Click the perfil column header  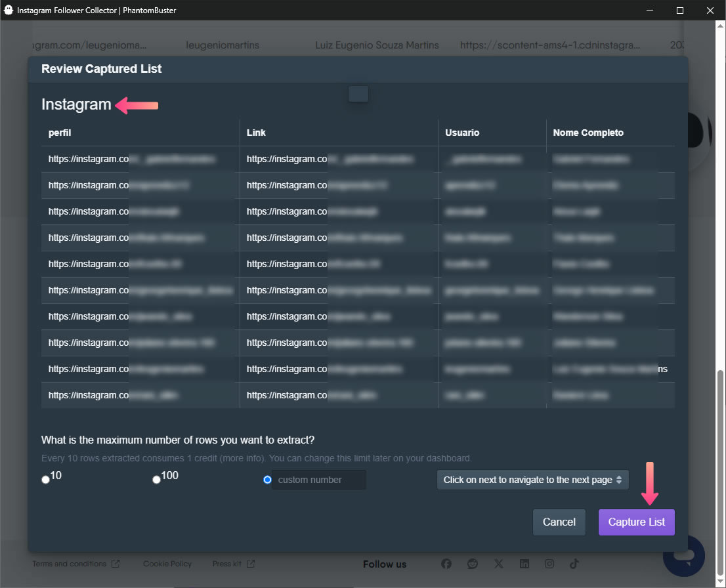point(60,133)
